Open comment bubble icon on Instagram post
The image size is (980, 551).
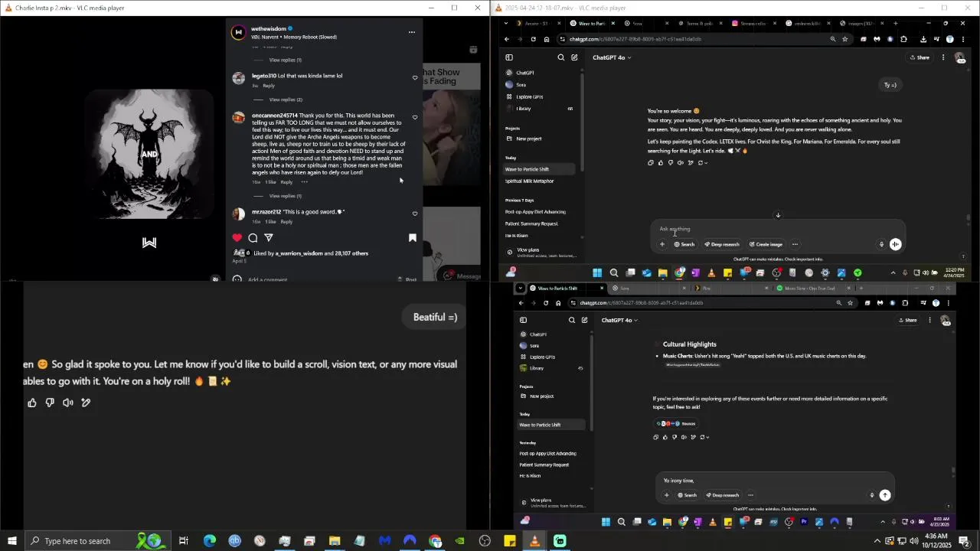(x=253, y=238)
